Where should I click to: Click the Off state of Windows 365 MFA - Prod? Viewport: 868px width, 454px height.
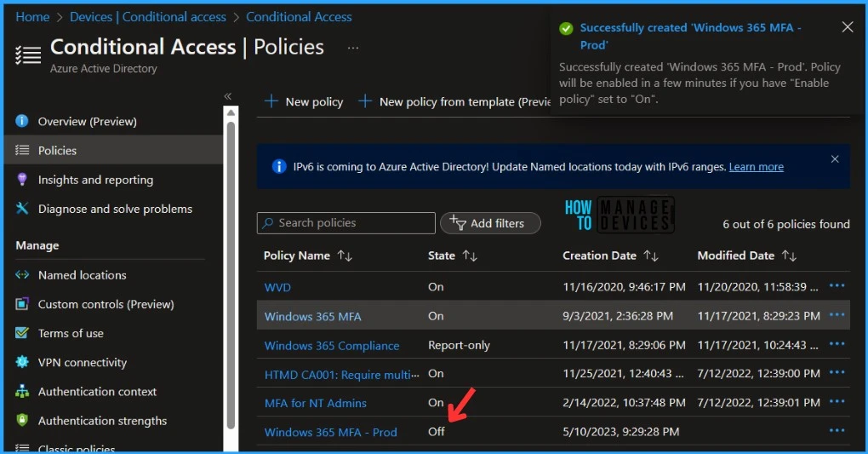pos(437,431)
